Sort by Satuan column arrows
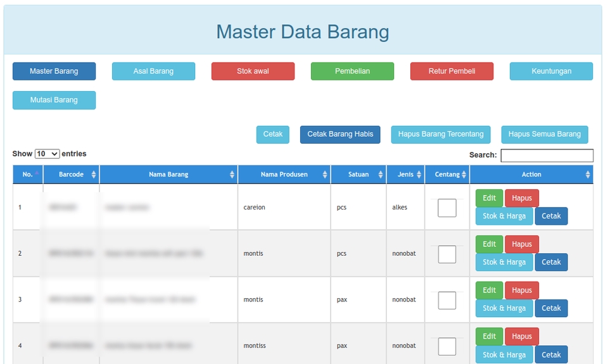The image size is (608, 364). [x=381, y=175]
